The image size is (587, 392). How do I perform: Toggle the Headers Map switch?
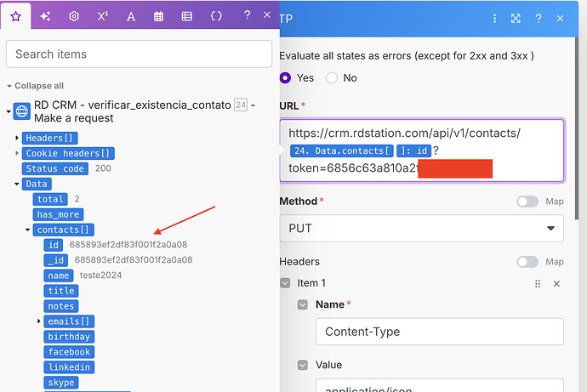pos(527,262)
